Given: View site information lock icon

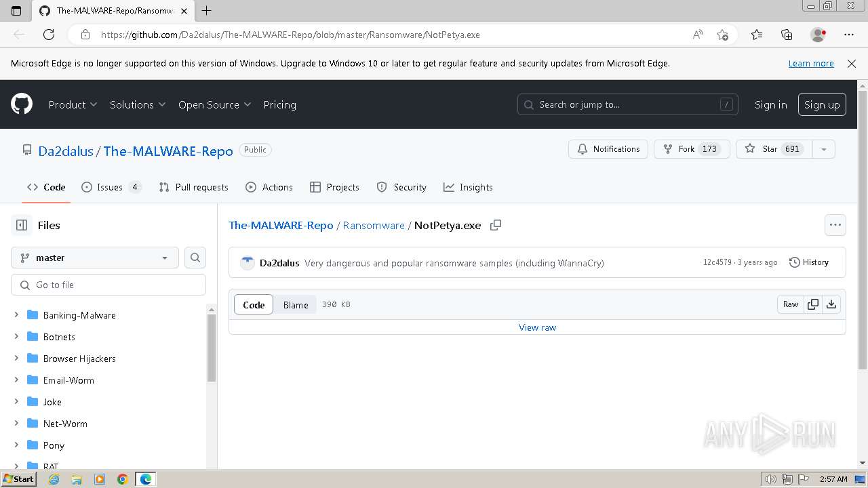Looking at the screenshot, I should coord(85,35).
